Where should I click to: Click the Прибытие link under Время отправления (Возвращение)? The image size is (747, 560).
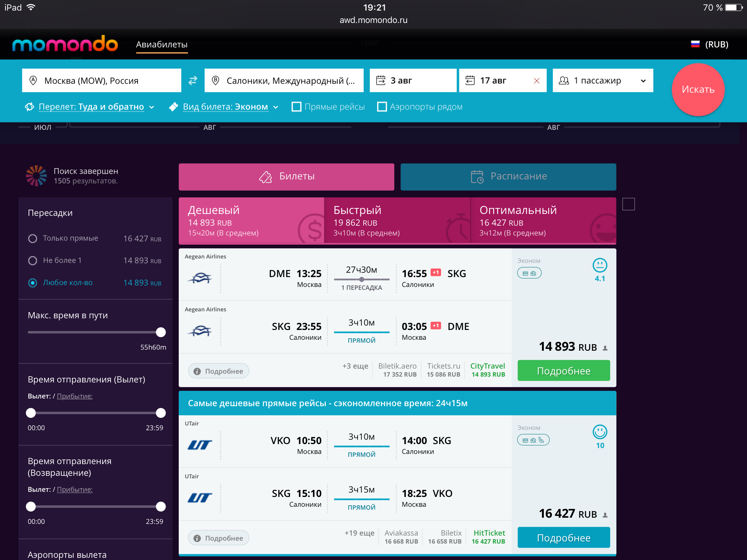click(x=75, y=490)
